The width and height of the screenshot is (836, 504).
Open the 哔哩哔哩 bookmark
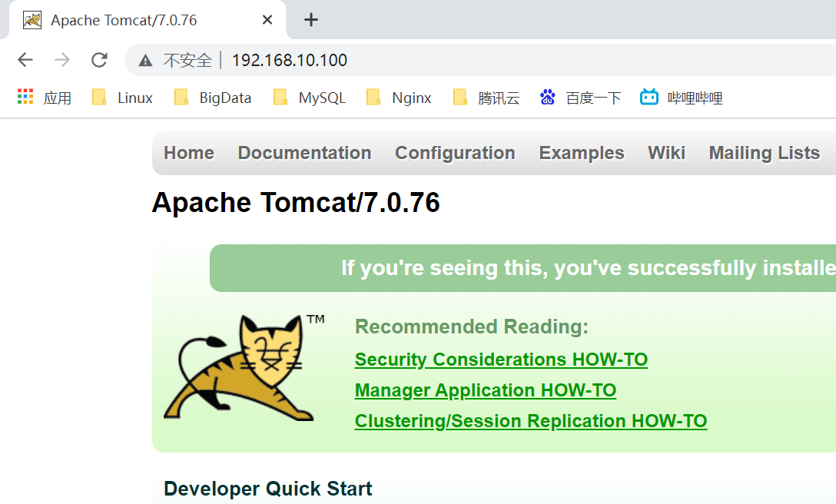click(x=682, y=98)
